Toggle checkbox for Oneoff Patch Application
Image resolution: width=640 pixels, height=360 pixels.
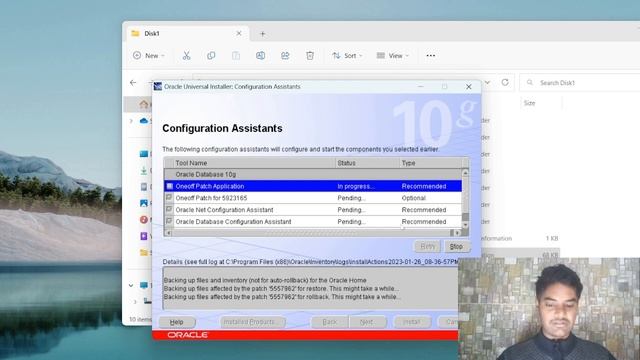click(169, 186)
